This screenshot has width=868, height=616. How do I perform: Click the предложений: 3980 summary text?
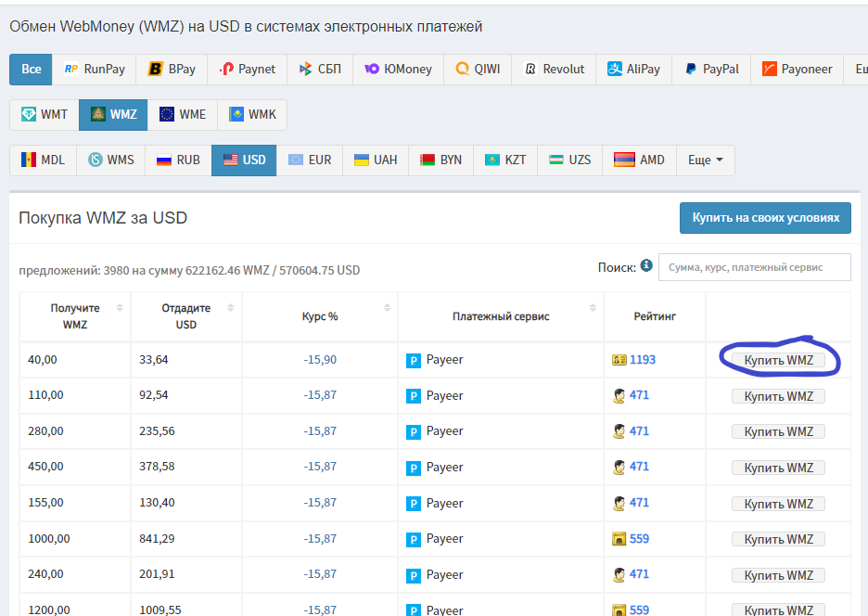click(189, 270)
